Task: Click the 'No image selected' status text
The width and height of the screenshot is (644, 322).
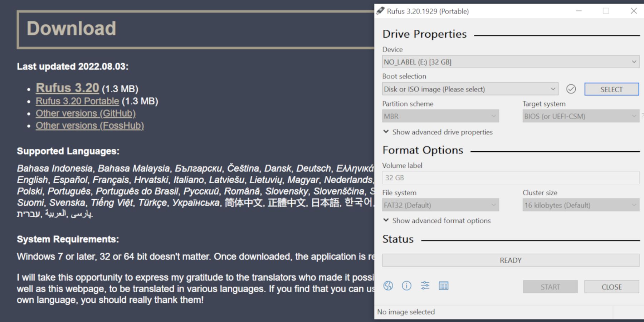Action: 406,312
